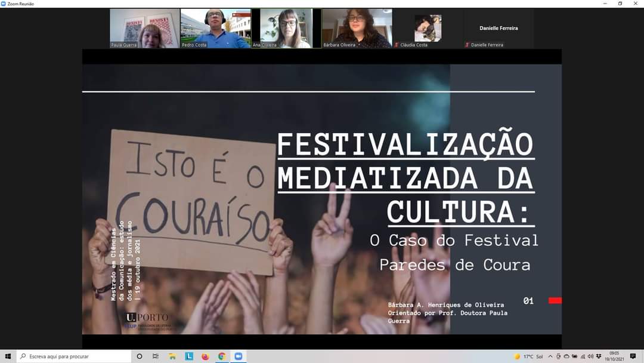Restore down the Zoom meeting window
The image size is (644, 363).
620,4
